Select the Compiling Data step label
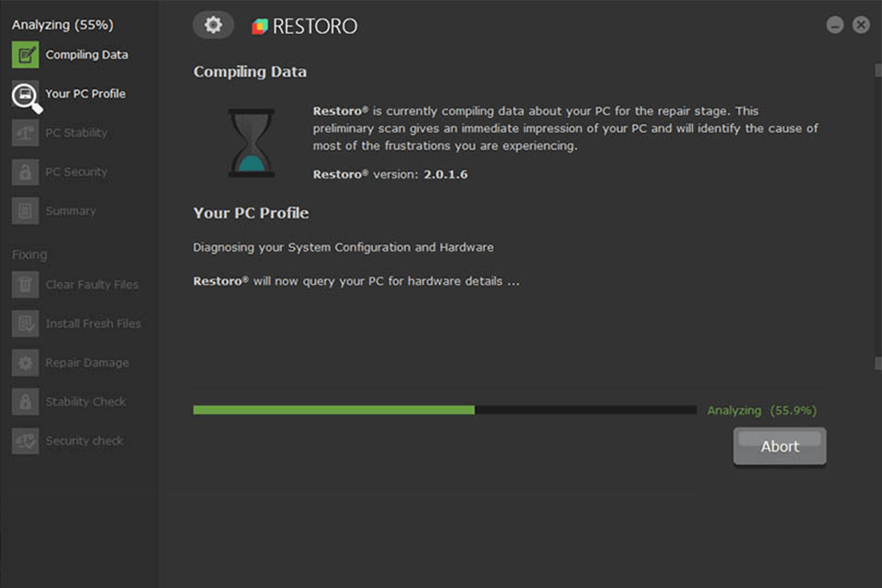The height and width of the screenshot is (588, 882). (x=86, y=54)
